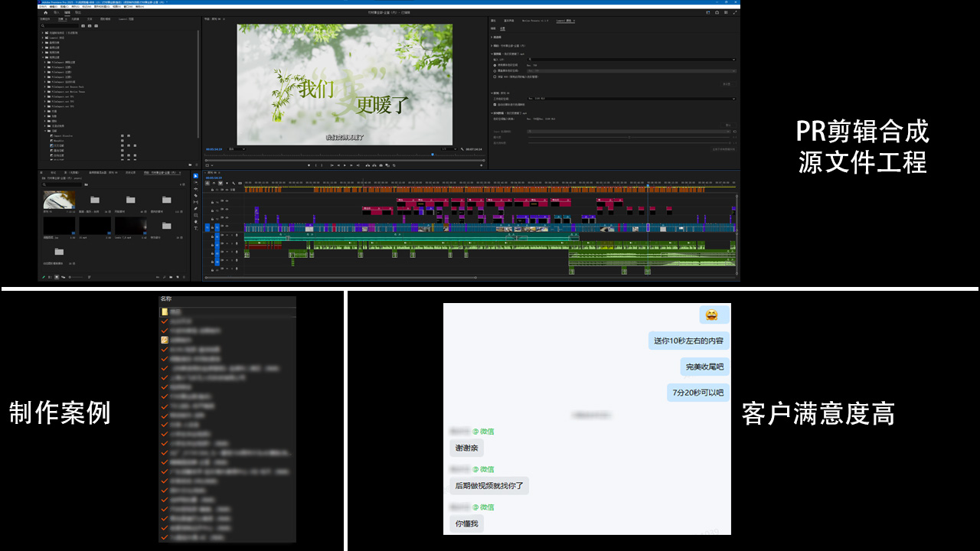Expand the first collapsed section in Lumetri settings
Image resolution: width=980 pixels, height=551 pixels.
[x=492, y=37]
